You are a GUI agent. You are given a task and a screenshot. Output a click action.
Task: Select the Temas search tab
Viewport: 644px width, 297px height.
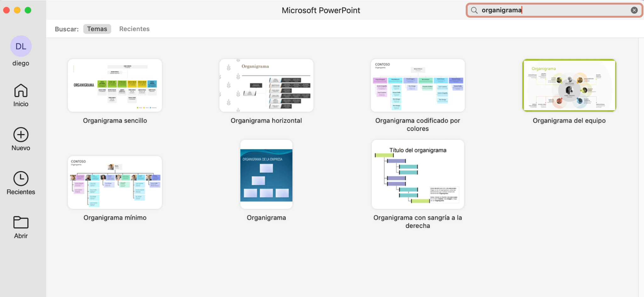point(97,29)
